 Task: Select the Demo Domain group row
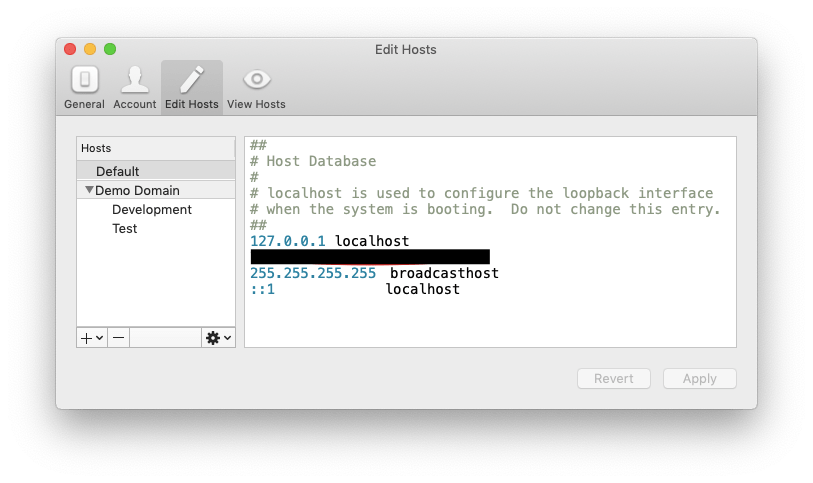coord(156,190)
